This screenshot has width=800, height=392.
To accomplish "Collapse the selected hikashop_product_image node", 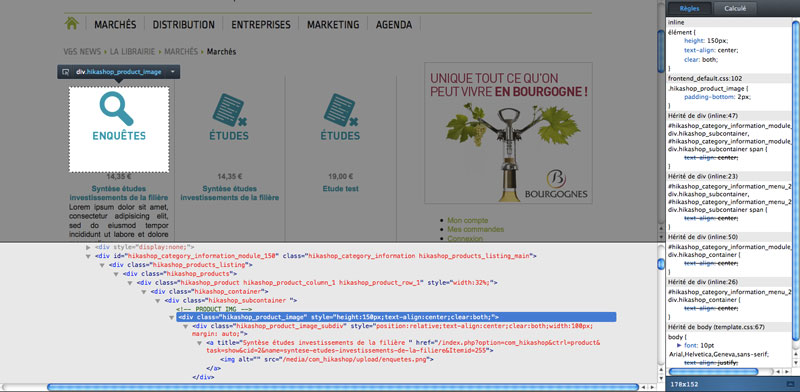I will [172, 317].
